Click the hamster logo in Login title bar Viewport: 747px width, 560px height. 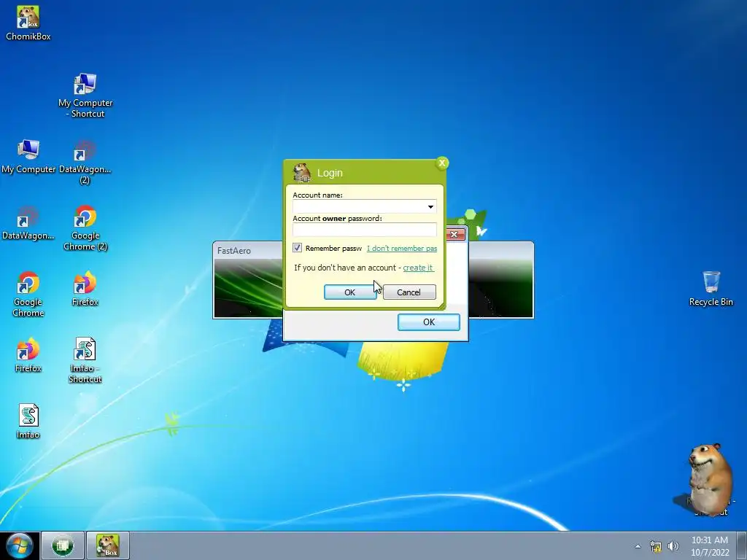coord(301,172)
